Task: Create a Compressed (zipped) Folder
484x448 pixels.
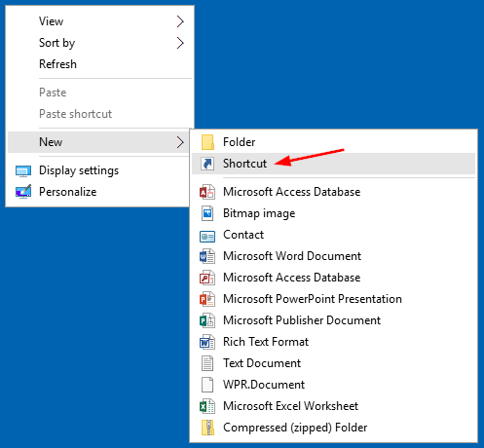Action: (334, 428)
